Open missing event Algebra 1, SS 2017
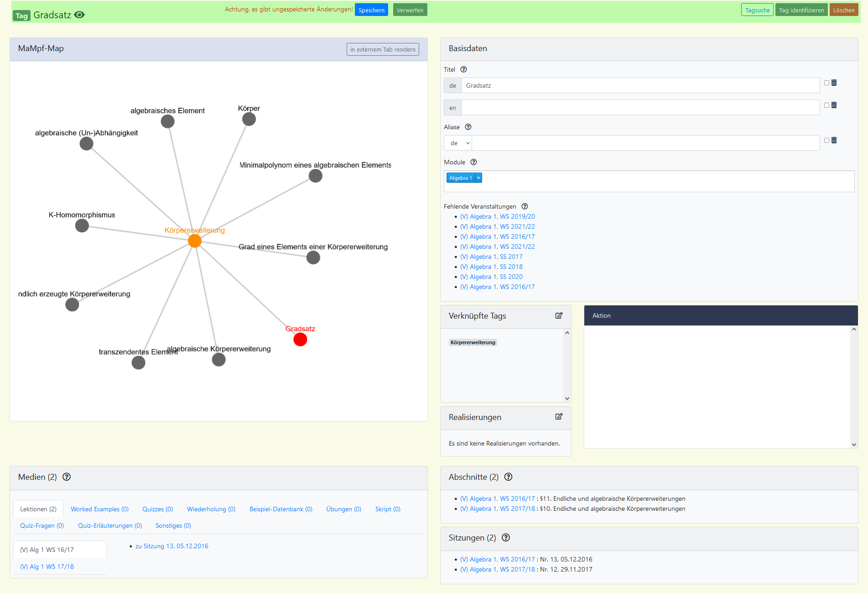 click(491, 257)
